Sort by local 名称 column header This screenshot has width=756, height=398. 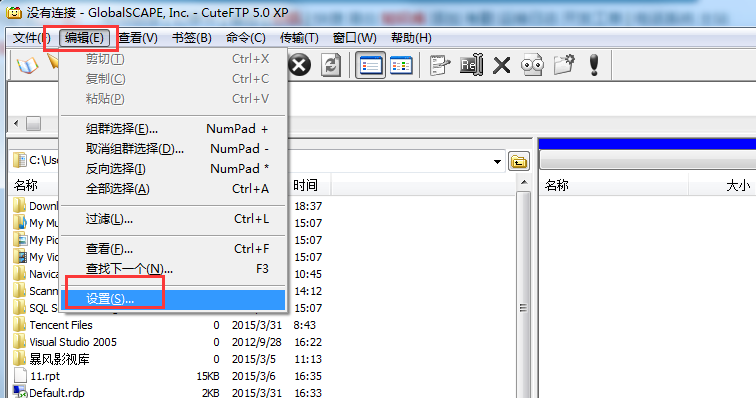click(x=25, y=185)
